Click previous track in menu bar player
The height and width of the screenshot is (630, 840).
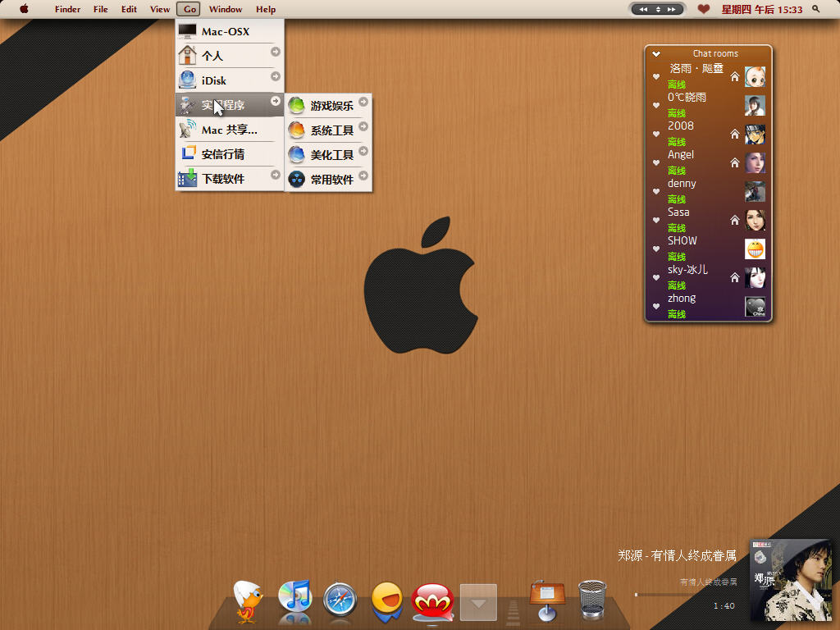[x=643, y=9]
